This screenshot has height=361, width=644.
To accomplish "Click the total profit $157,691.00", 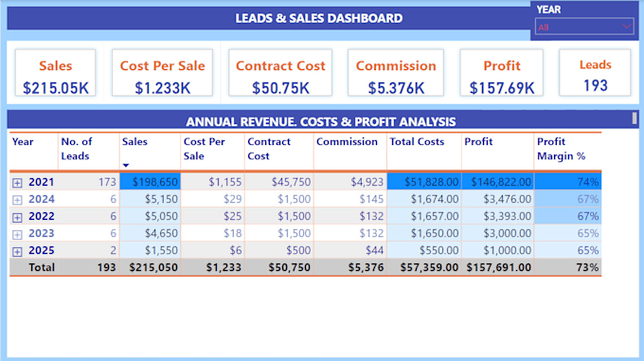I will coord(498,267).
